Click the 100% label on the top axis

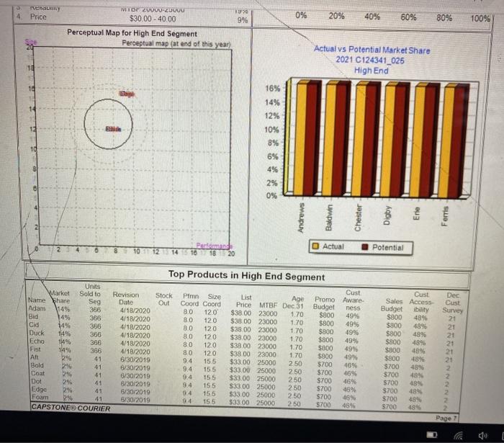click(480, 18)
